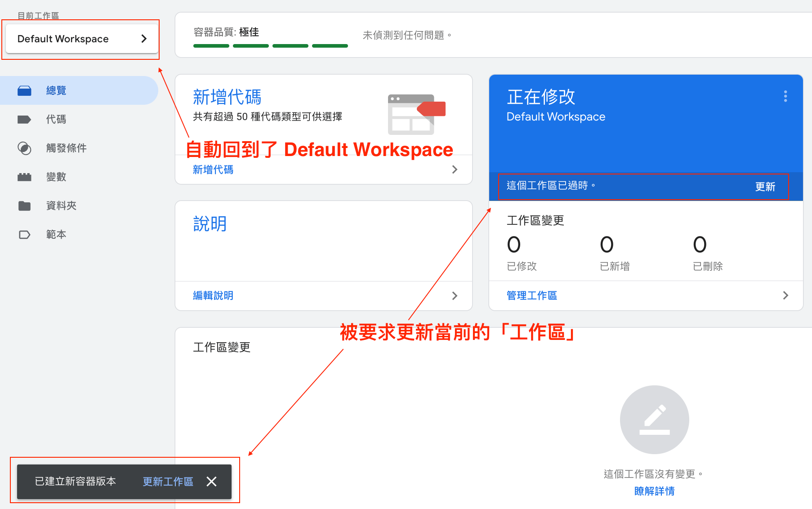Open the 瞭解詳情 link
812x509 pixels.
click(x=654, y=491)
